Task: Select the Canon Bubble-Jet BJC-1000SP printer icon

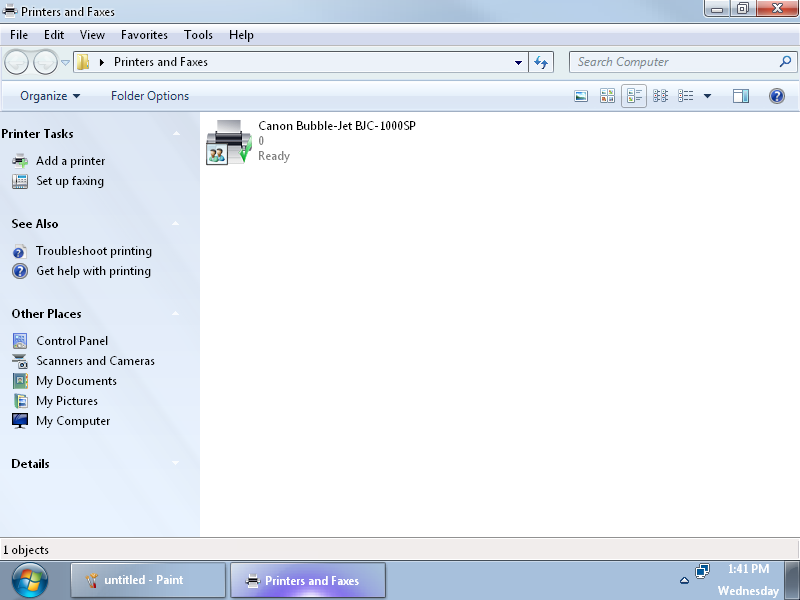Action: tap(229, 142)
